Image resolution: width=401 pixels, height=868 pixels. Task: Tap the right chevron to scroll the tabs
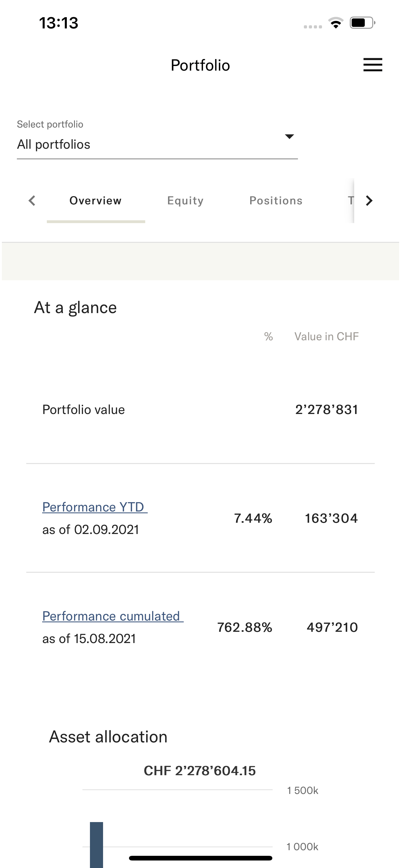point(369,201)
